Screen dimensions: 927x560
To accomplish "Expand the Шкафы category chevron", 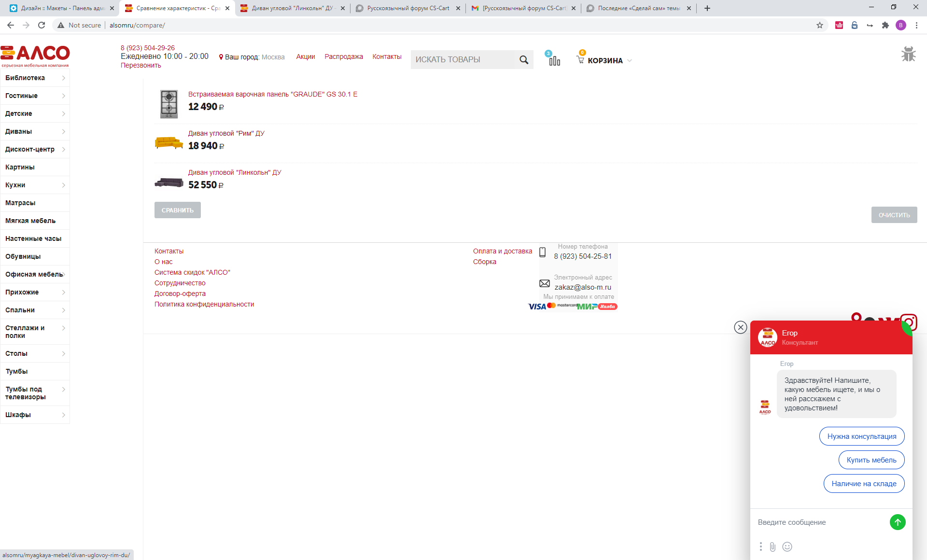I will tap(64, 415).
